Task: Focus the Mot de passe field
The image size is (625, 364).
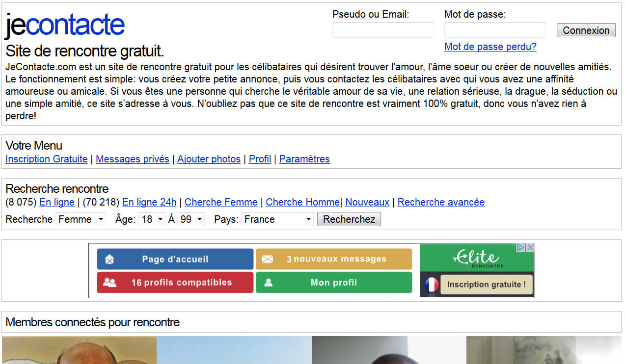Action: point(495,30)
